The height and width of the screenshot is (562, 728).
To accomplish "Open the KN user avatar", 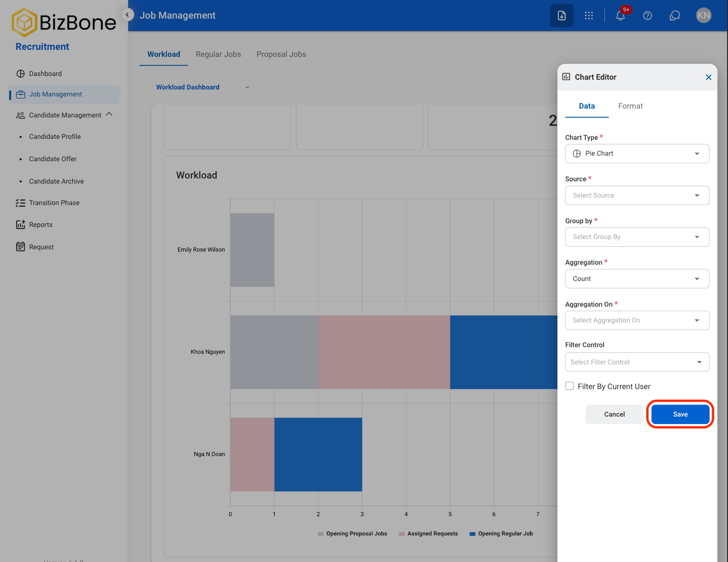I will coord(703,15).
